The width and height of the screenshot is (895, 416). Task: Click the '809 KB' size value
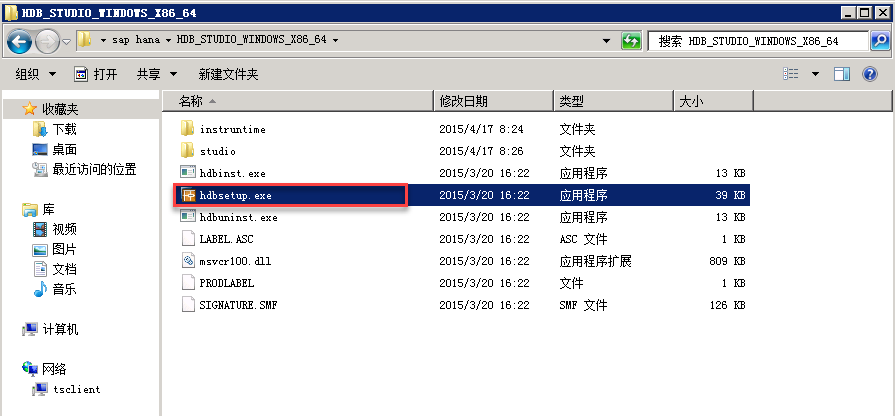point(727,261)
